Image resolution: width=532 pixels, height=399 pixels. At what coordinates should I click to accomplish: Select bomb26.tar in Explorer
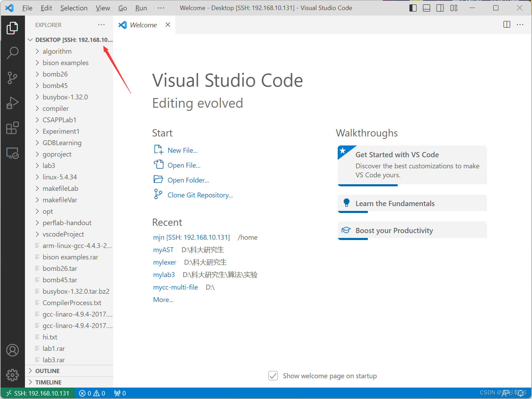[69, 268]
